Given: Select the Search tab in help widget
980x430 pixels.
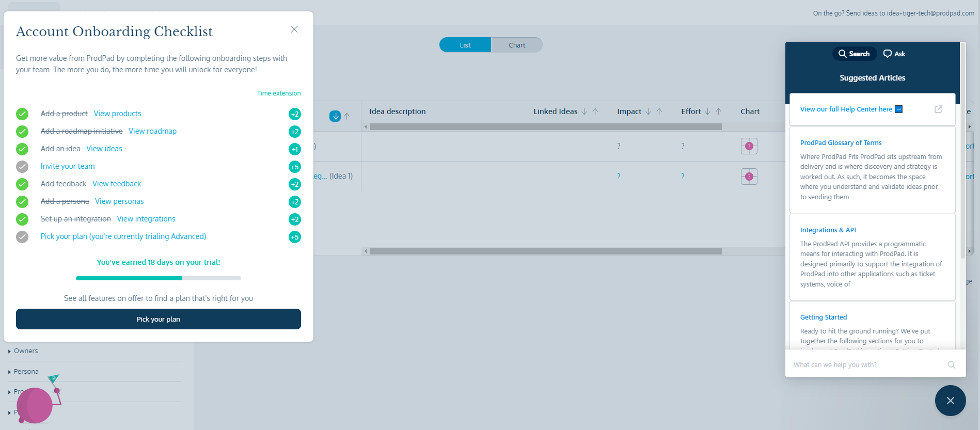Looking at the screenshot, I should pos(854,54).
